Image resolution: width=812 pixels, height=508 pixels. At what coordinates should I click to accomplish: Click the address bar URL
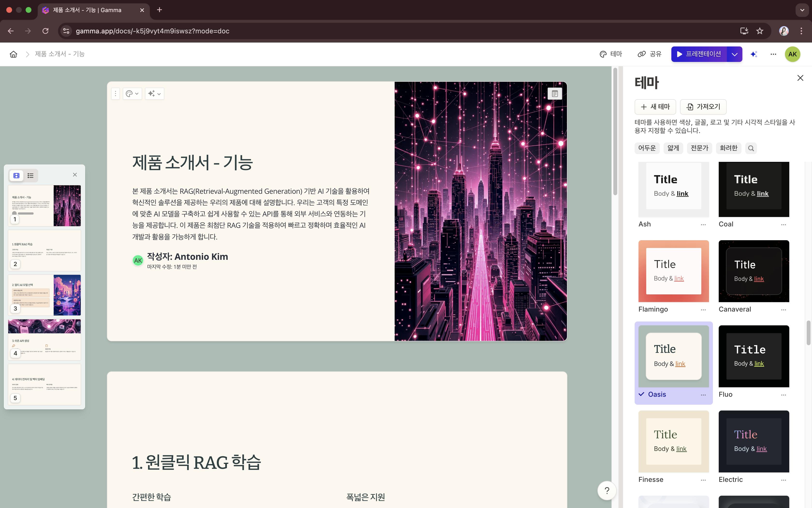pyautogui.click(x=152, y=31)
